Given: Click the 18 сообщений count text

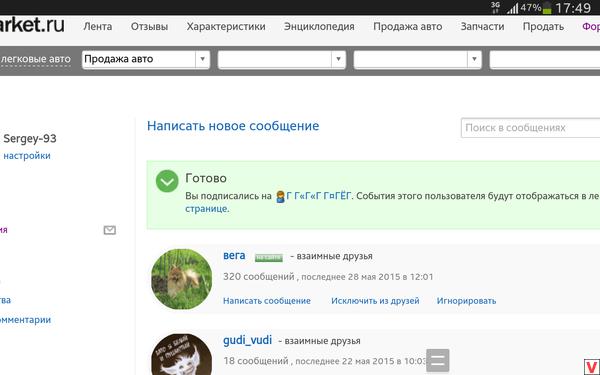Looking at the screenshot, I should click(256, 361).
